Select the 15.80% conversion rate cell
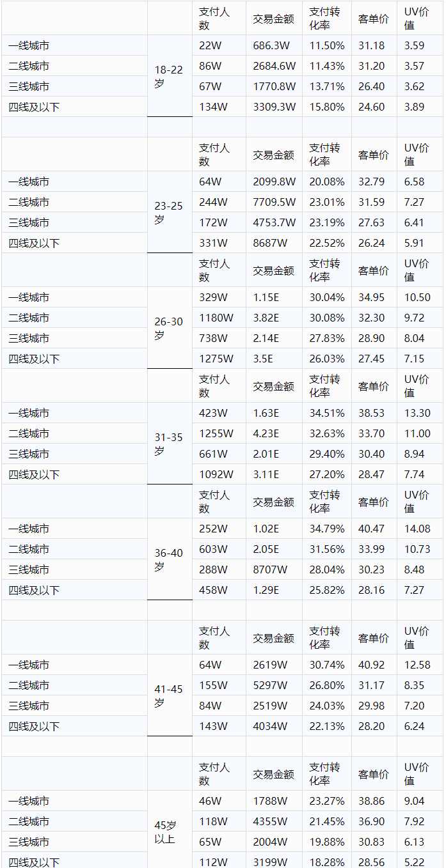 click(326, 107)
